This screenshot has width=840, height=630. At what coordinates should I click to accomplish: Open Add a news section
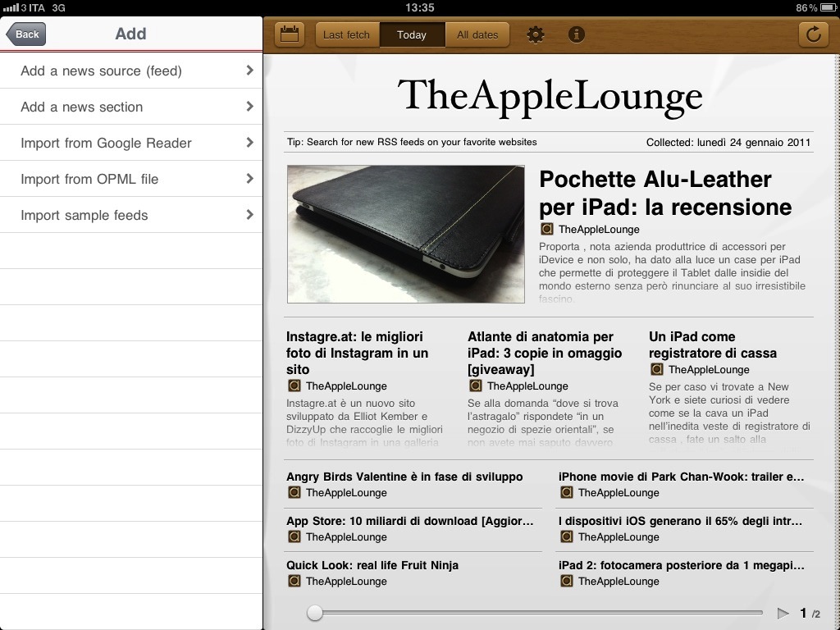131,107
